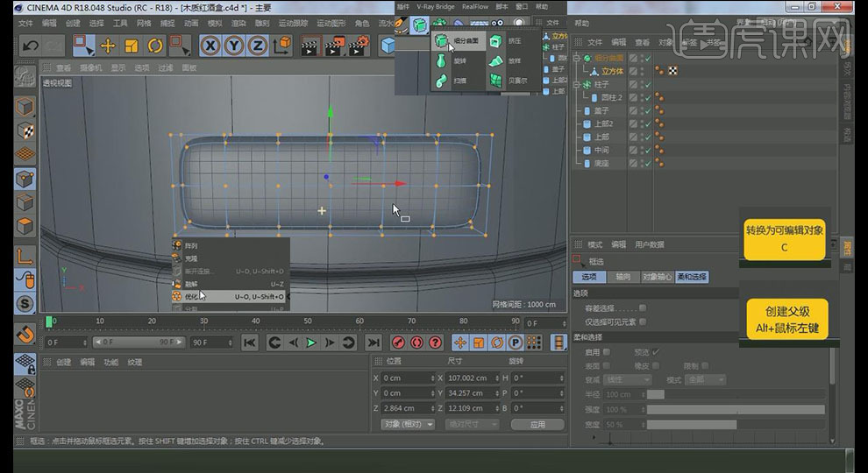Choose 旋转 lathe generator
This screenshot has width=868, height=473.
coord(452,60)
